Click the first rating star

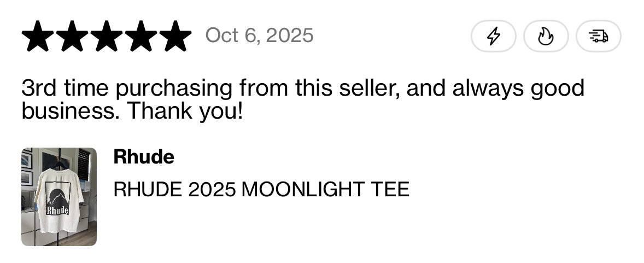click(x=39, y=36)
